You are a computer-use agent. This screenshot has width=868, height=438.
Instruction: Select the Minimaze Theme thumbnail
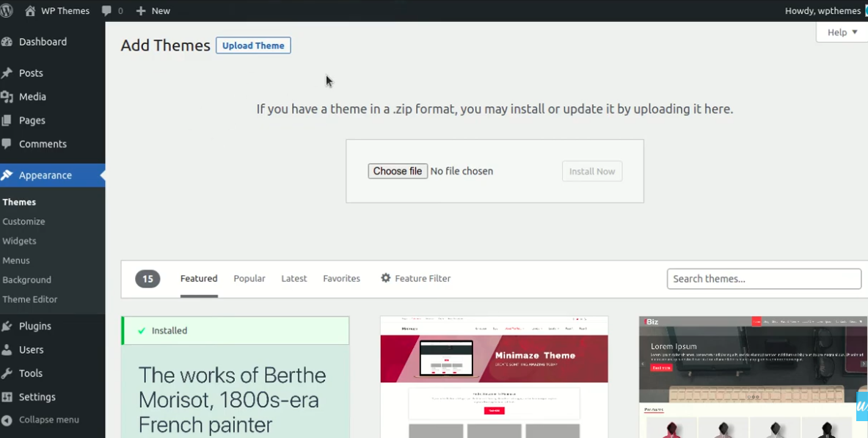coord(494,376)
